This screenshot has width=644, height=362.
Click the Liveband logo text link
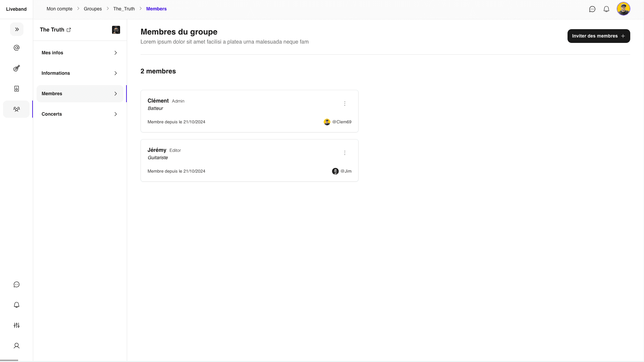tap(16, 9)
